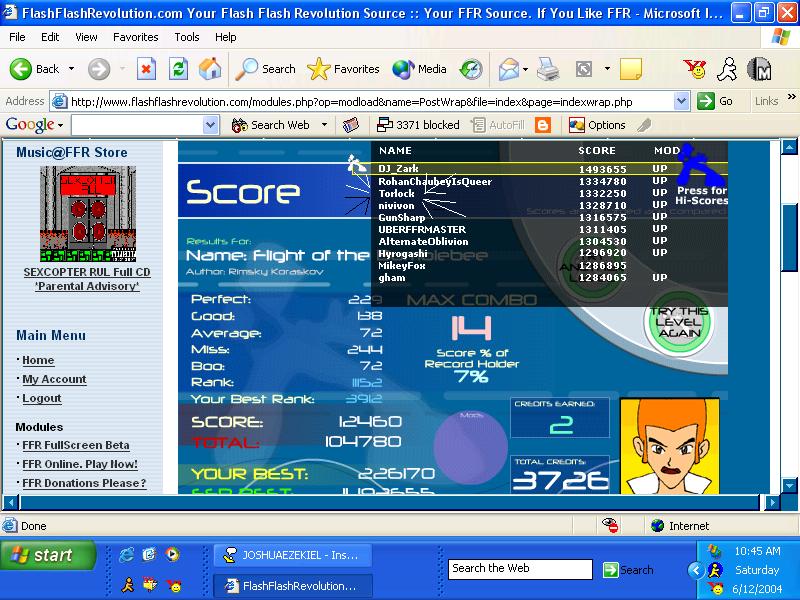Launch Internet Explorer from quick launch
Image resolution: width=800 pixels, height=600 pixels.
tap(127, 555)
